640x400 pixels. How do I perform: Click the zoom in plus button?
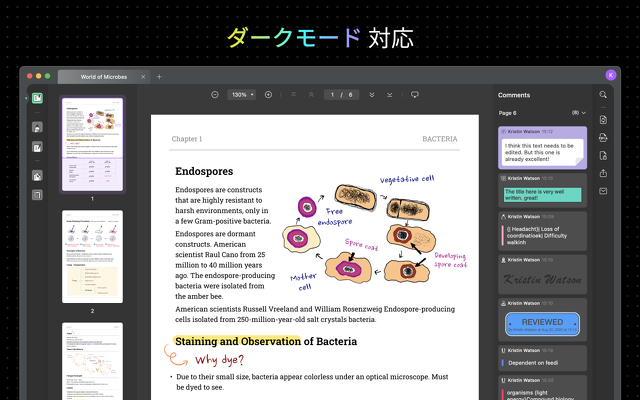pos(268,95)
